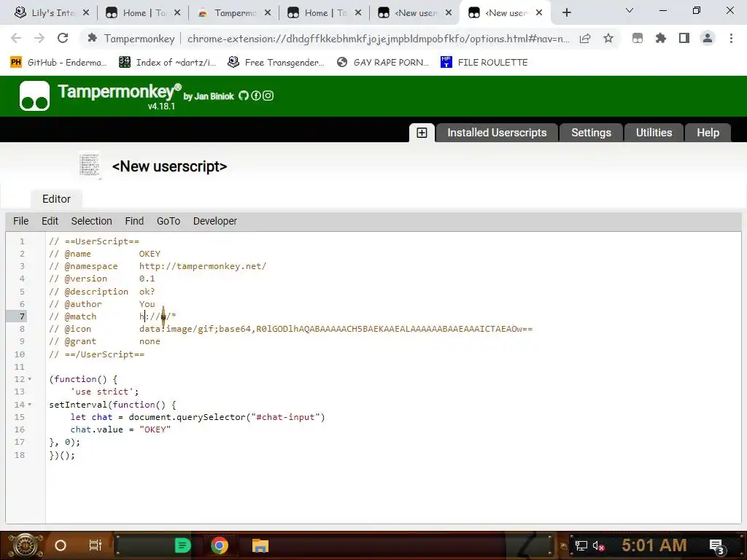The width and height of the screenshot is (747, 560).
Task: Open GitHub - Enderma bookmark
Action: click(x=58, y=63)
